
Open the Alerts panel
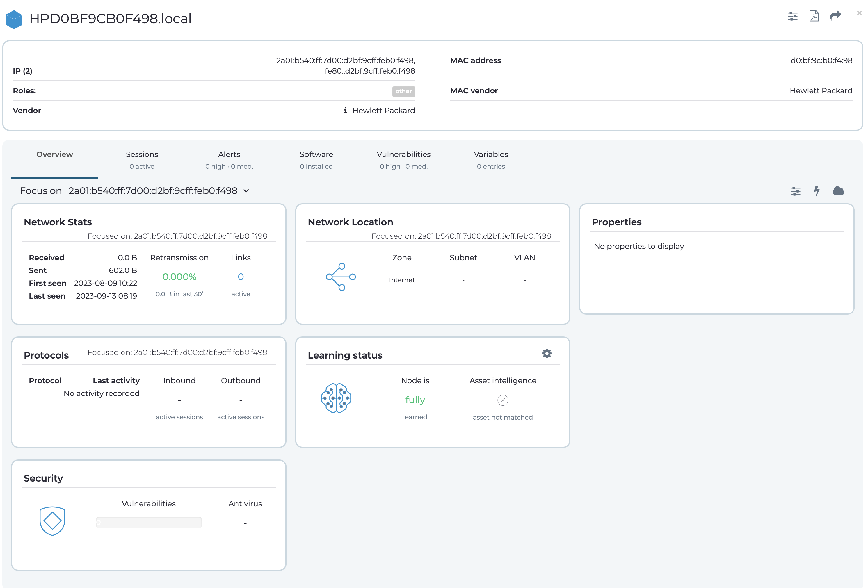pyautogui.click(x=229, y=154)
